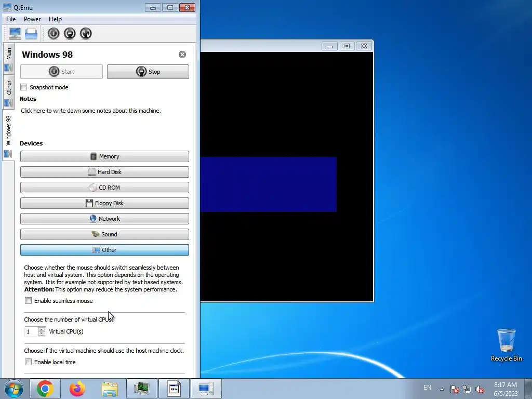This screenshot has width=532, height=399.
Task: Open the Action Center flag icon
Action: [x=455, y=389]
